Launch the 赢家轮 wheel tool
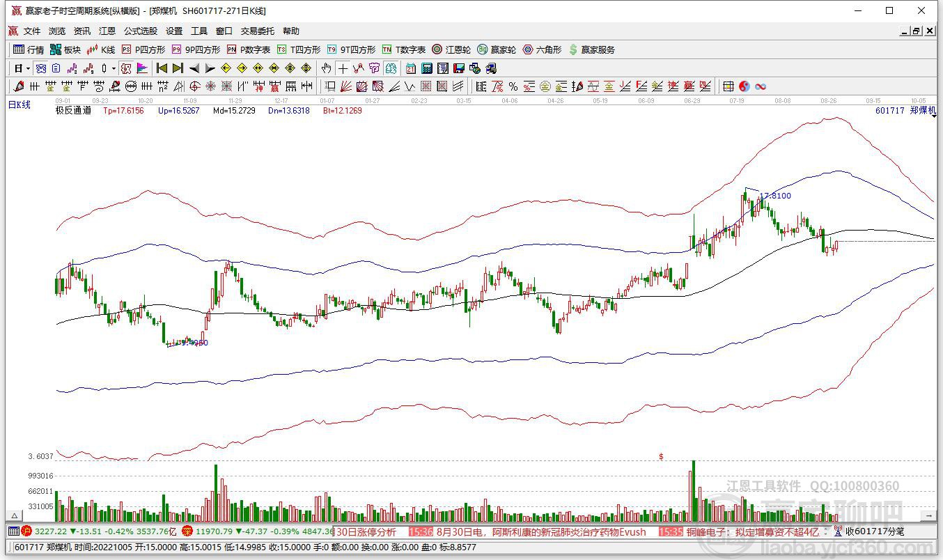Screen dimensions: 943x560 [497, 49]
